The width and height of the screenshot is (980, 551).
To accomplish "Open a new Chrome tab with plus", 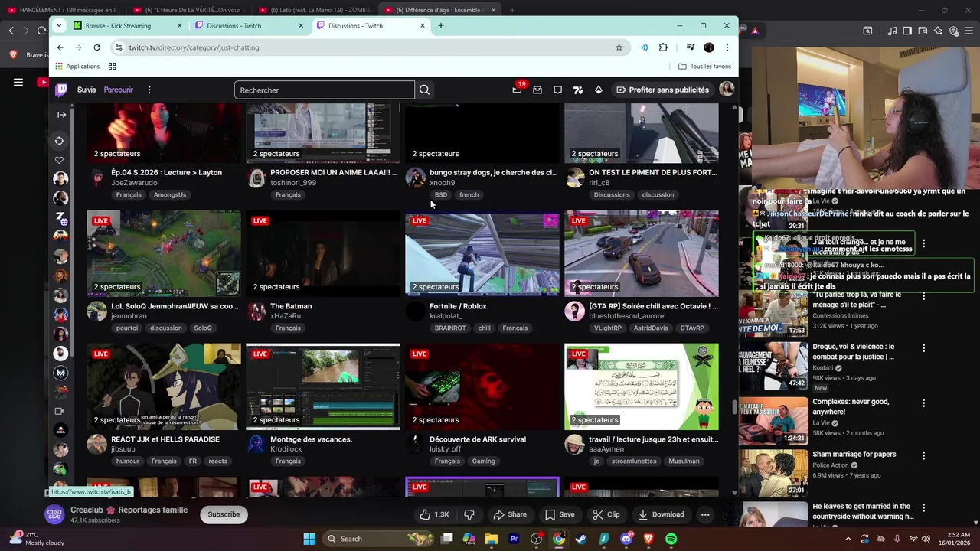I will point(441,25).
